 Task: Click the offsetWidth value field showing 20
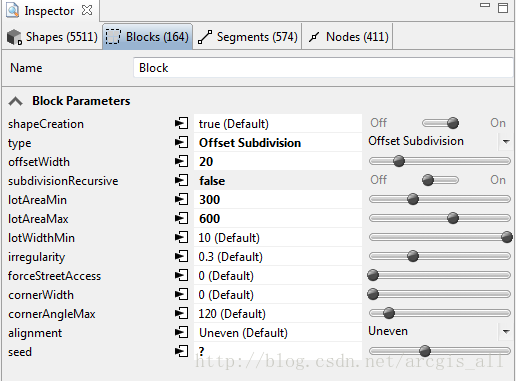point(278,162)
